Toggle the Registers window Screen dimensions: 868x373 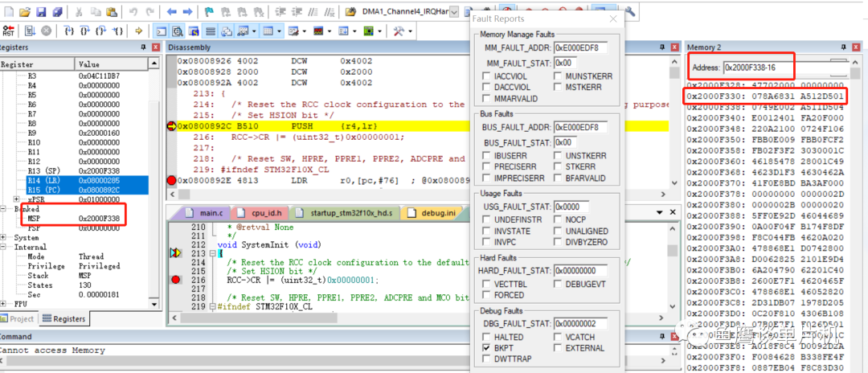point(211,31)
